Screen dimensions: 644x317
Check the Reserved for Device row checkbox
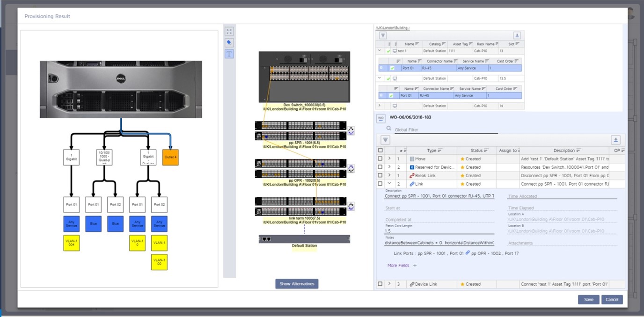coord(380,167)
